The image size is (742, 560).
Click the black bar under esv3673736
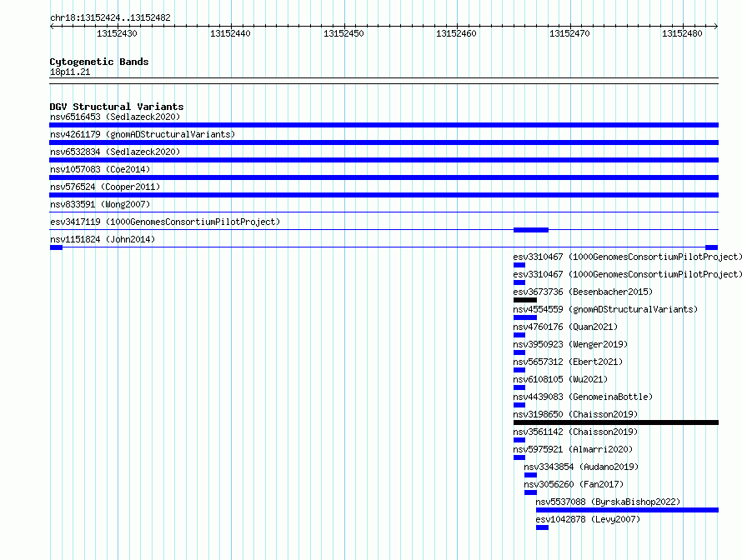pos(525,300)
